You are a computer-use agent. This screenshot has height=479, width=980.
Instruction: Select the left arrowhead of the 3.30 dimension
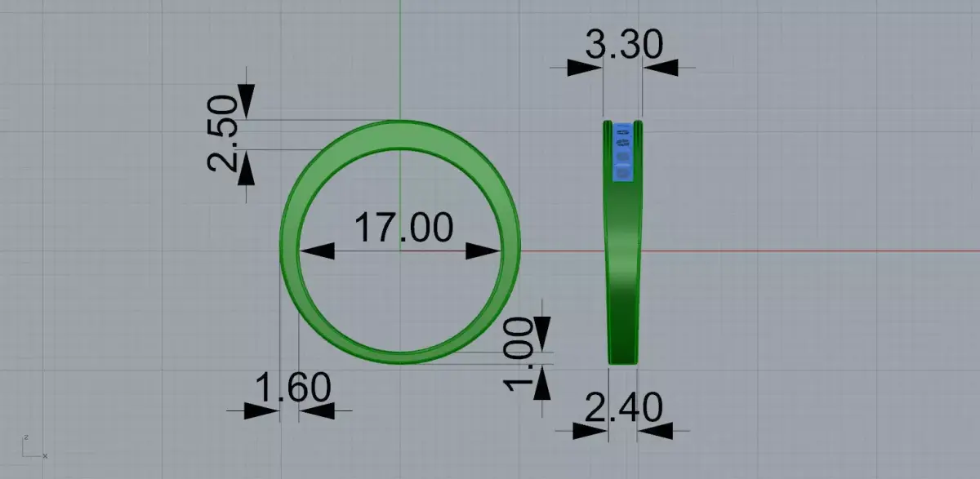586,68
